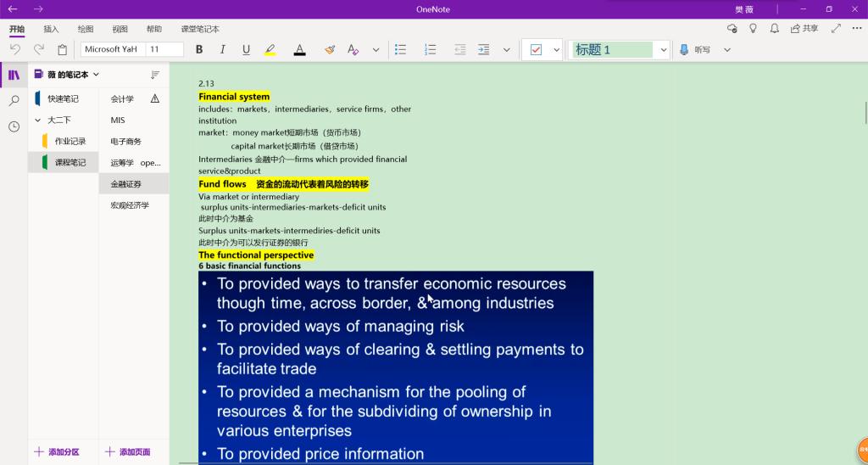The height and width of the screenshot is (465, 868).
Task: Toggle bold formatting
Action: [x=199, y=50]
